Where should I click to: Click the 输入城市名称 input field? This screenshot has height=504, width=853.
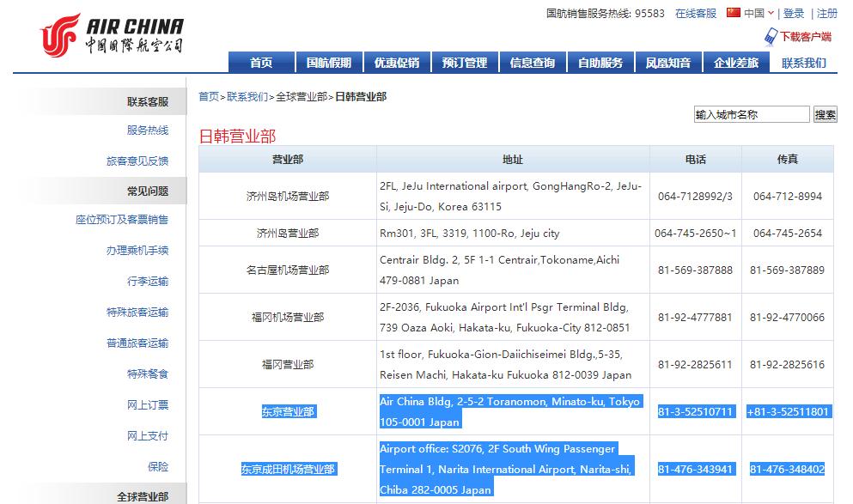point(751,113)
